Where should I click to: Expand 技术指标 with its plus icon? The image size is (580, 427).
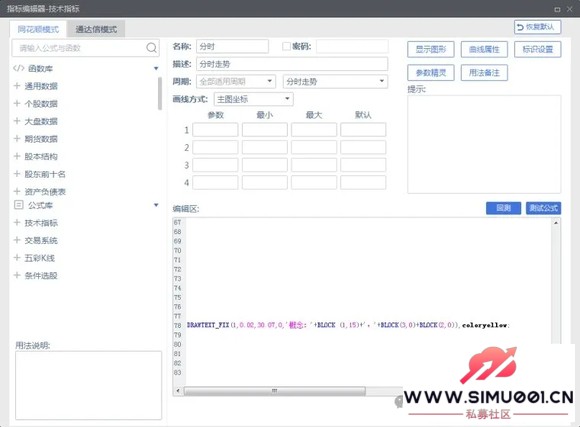click(x=17, y=222)
